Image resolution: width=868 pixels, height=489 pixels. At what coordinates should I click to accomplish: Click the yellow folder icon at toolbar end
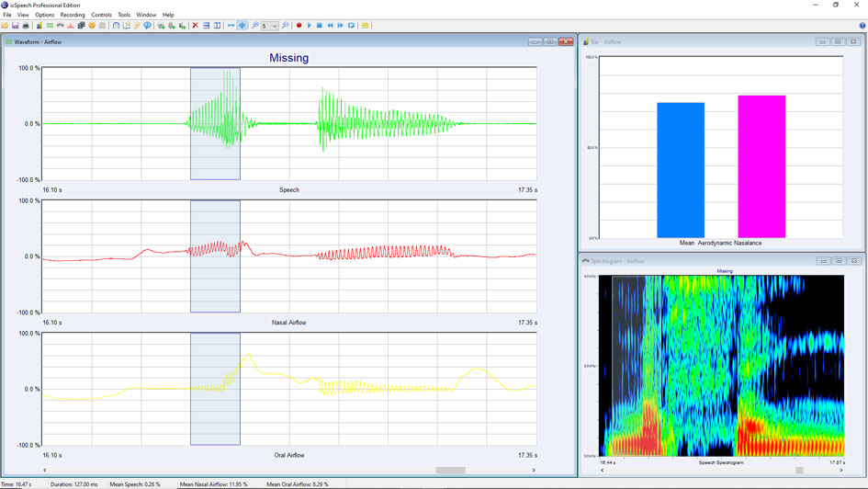point(365,26)
